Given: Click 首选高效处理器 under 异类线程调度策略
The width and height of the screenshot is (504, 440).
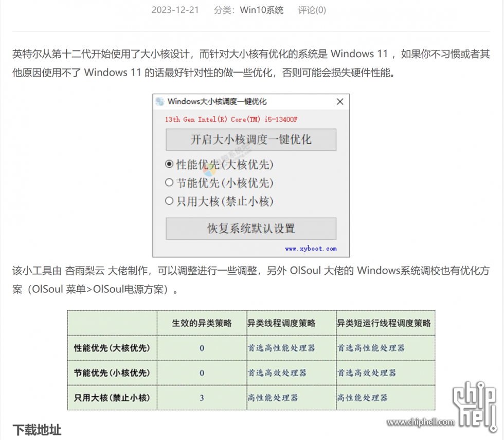Looking at the screenshot, I should point(277,373).
